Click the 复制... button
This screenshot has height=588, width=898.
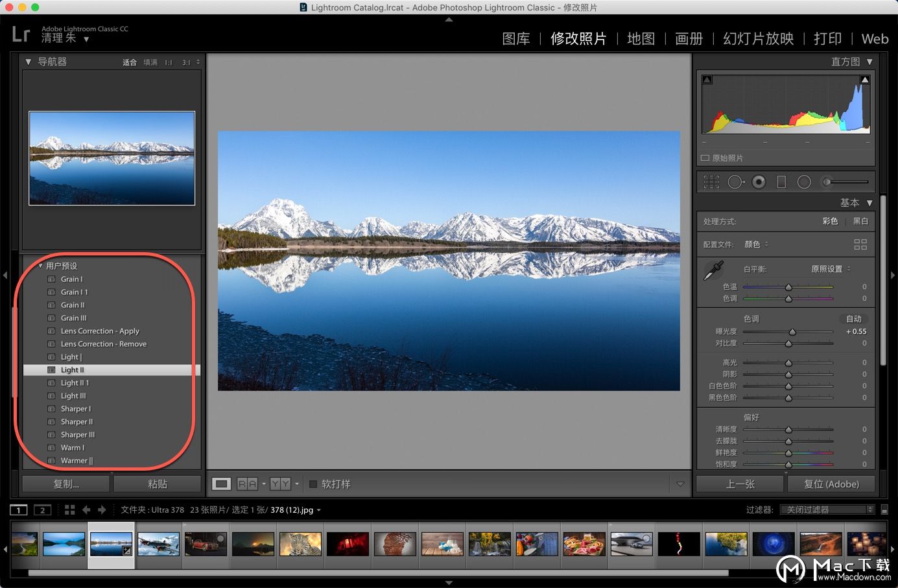66,484
